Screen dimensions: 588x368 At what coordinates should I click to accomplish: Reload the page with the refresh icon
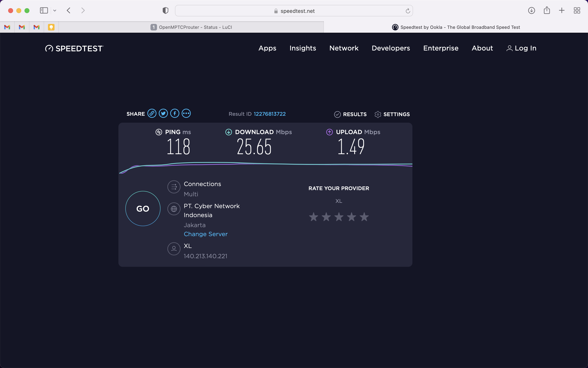408,11
